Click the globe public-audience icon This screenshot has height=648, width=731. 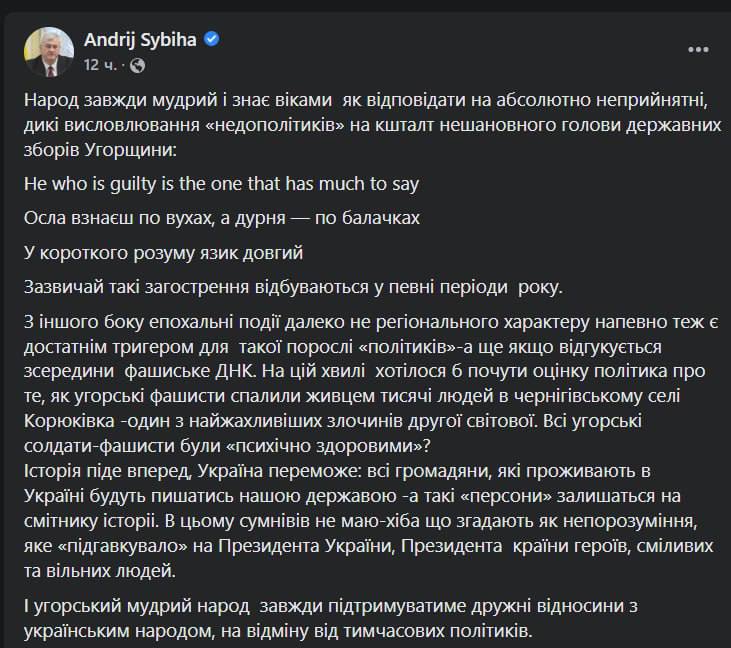[137, 65]
